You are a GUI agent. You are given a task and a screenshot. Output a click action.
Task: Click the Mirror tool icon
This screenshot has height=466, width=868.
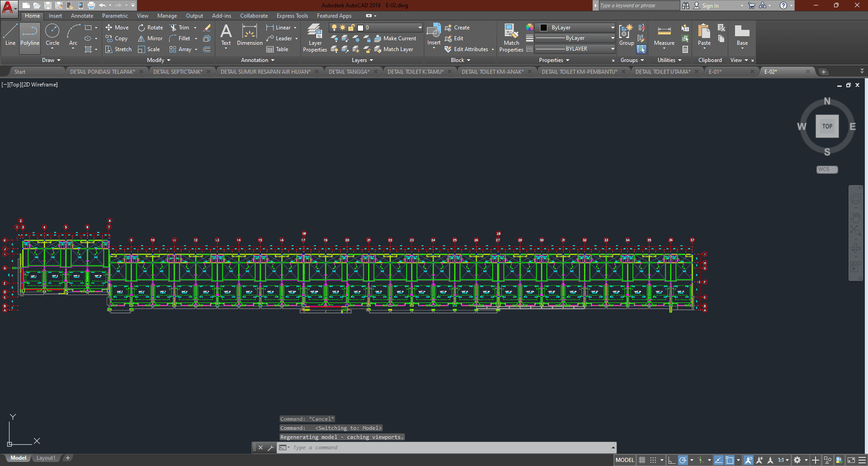[142, 38]
